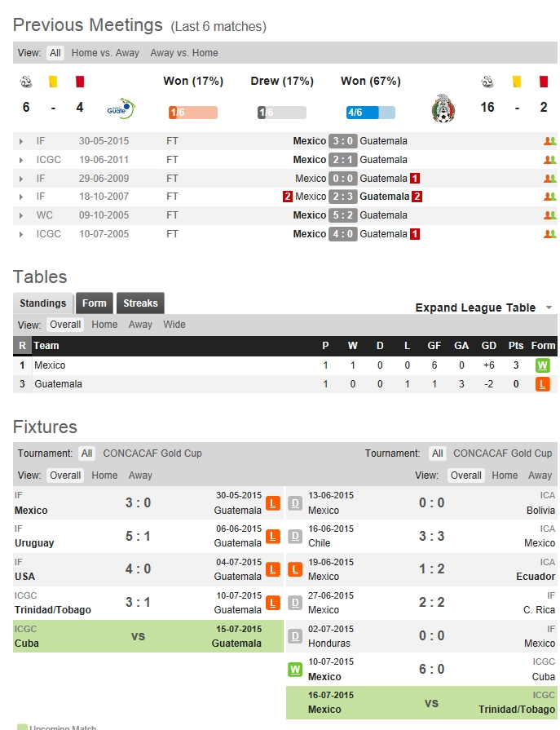Click D result badge for Chile 3:3 fixture
The height and width of the screenshot is (730, 560).
295,537
